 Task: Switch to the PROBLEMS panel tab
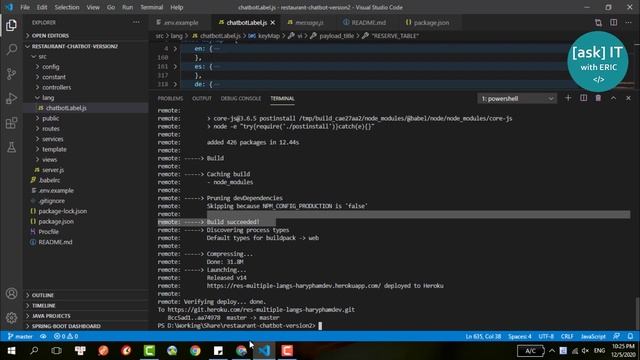[170, 98]
